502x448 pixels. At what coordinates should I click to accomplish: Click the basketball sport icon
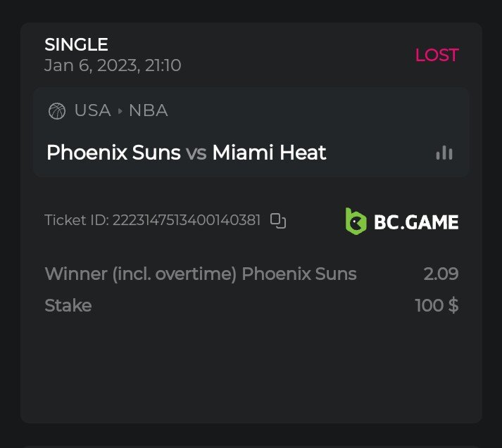(x=56, y=111)
